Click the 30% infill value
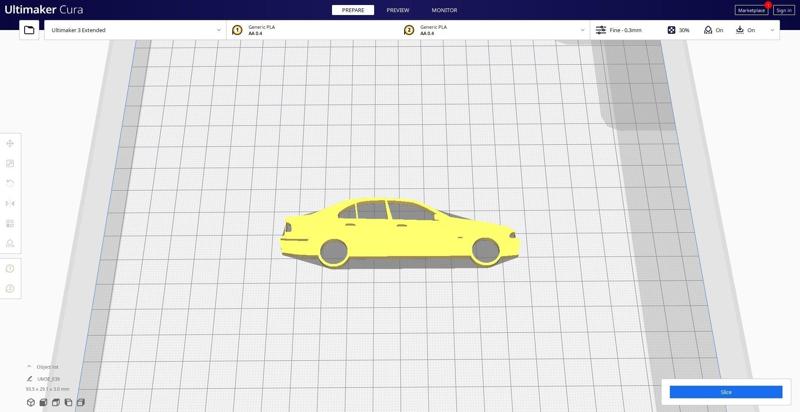The height and width of the screenshot is (412, 800). pos(684,30)
